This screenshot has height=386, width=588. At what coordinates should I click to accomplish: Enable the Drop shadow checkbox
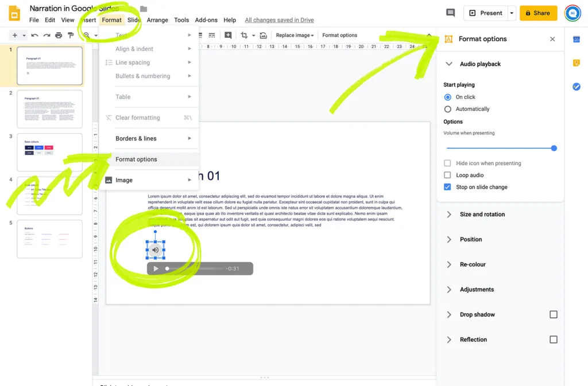pos(553,314)
